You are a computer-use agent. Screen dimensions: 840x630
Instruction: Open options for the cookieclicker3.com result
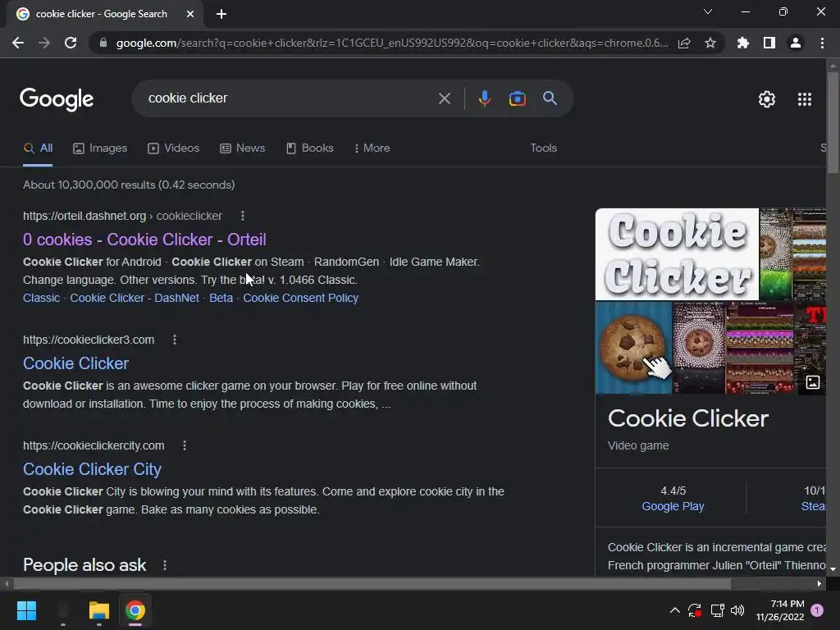[x=175, y=340]
